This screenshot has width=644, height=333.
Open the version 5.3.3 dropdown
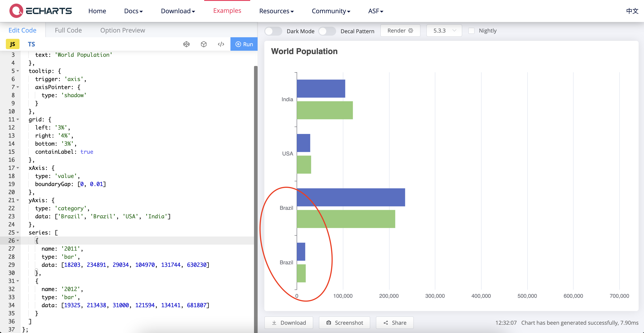[x=444, y=30]
